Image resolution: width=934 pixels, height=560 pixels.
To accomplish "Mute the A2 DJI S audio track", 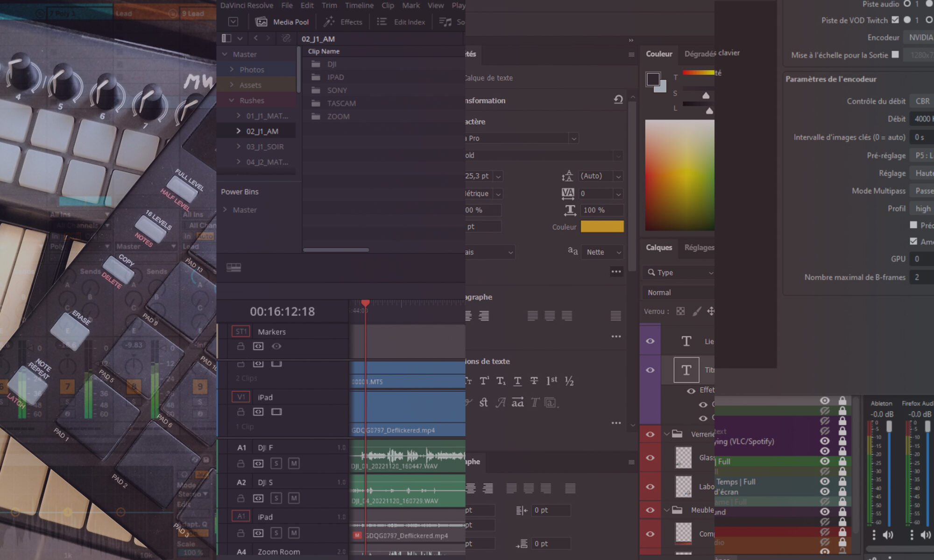I will [294, 498].
